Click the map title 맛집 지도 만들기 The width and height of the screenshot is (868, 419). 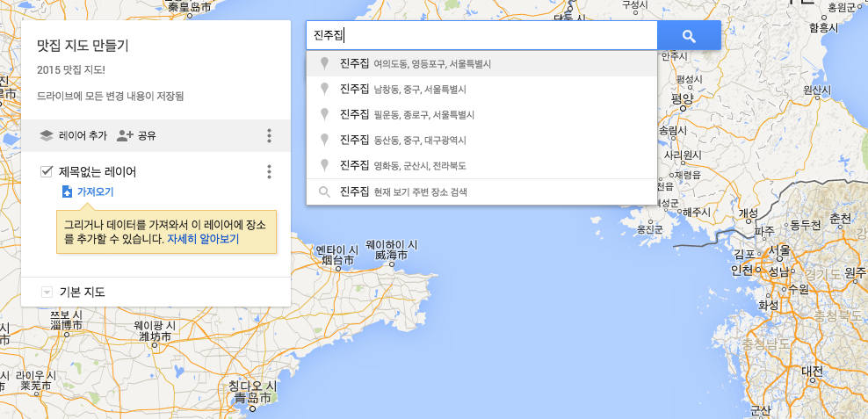83,46
